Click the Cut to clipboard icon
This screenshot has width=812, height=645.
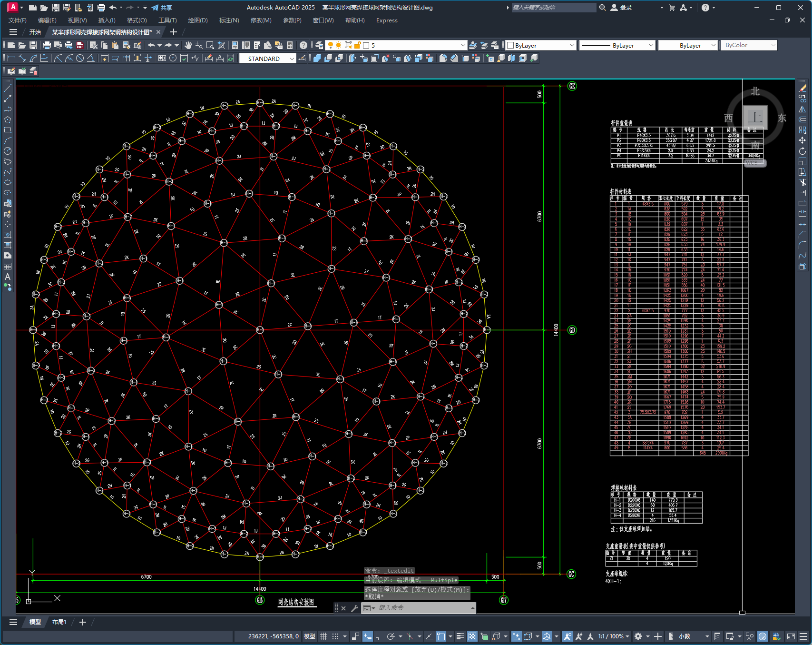point(94,45)
